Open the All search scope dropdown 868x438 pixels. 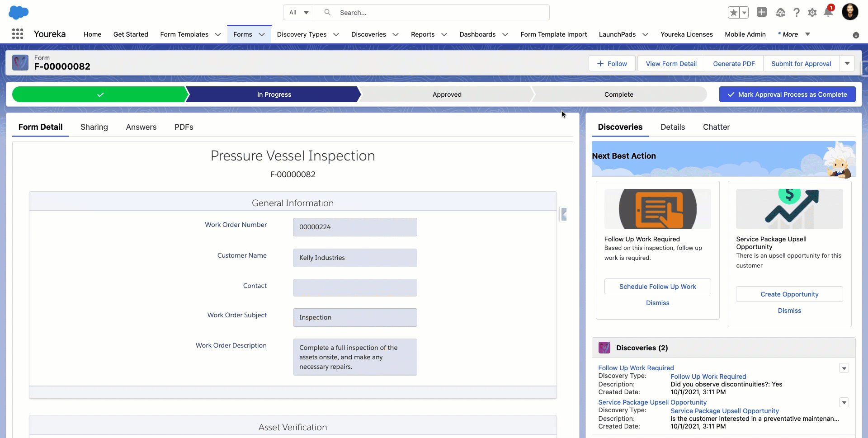[x=299, y=13]
